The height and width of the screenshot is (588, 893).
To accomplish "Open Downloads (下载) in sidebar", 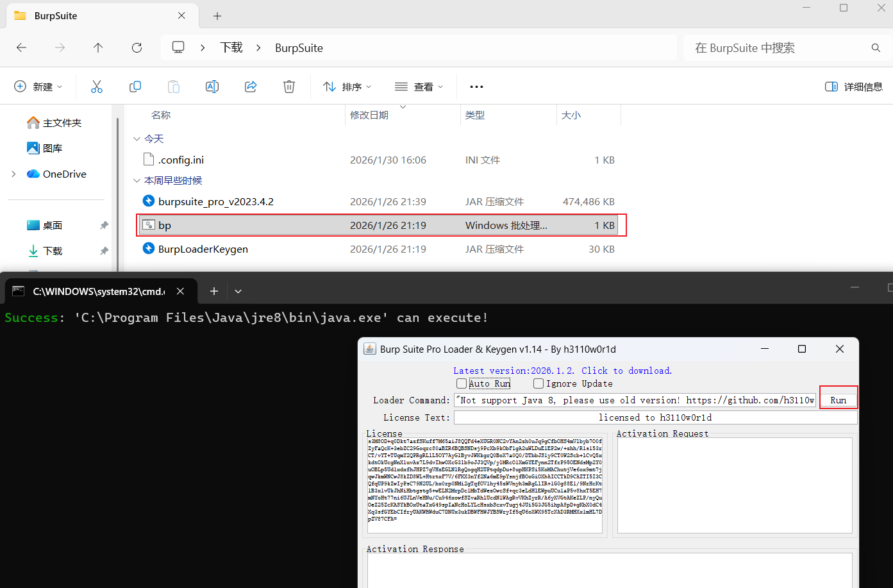I will click(x=45, y=251).
